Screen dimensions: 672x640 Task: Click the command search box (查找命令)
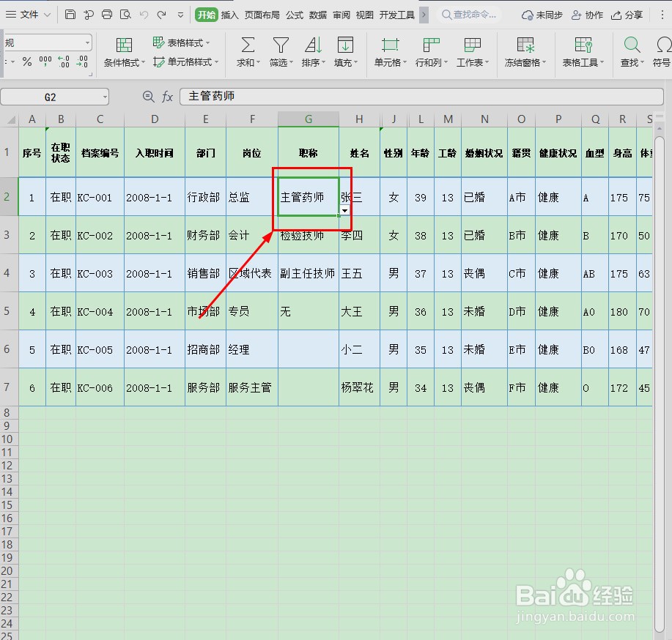click(x=469, y=15)
